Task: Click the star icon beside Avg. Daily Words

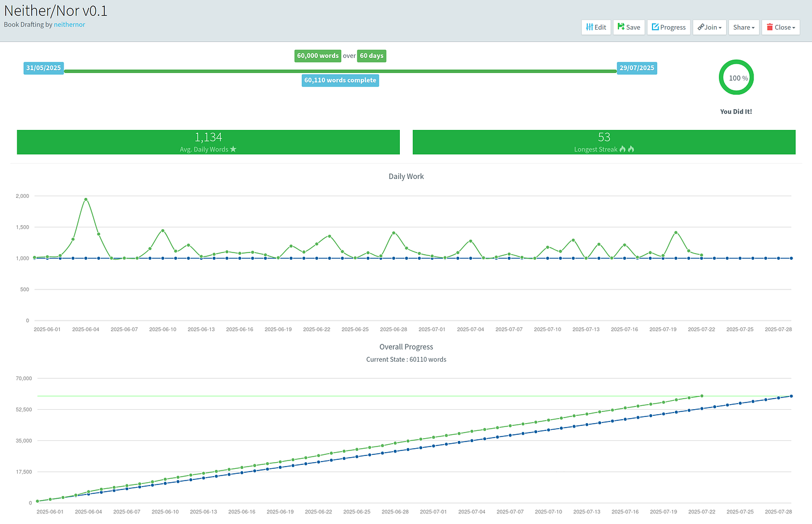Action: tap(233, 149)
